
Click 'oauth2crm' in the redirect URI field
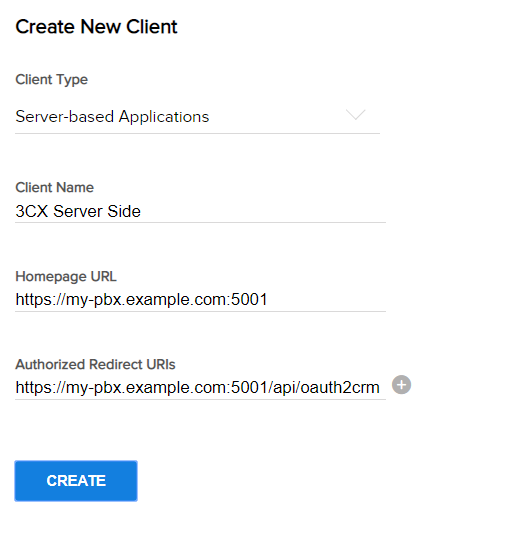[x=340, y=387]
